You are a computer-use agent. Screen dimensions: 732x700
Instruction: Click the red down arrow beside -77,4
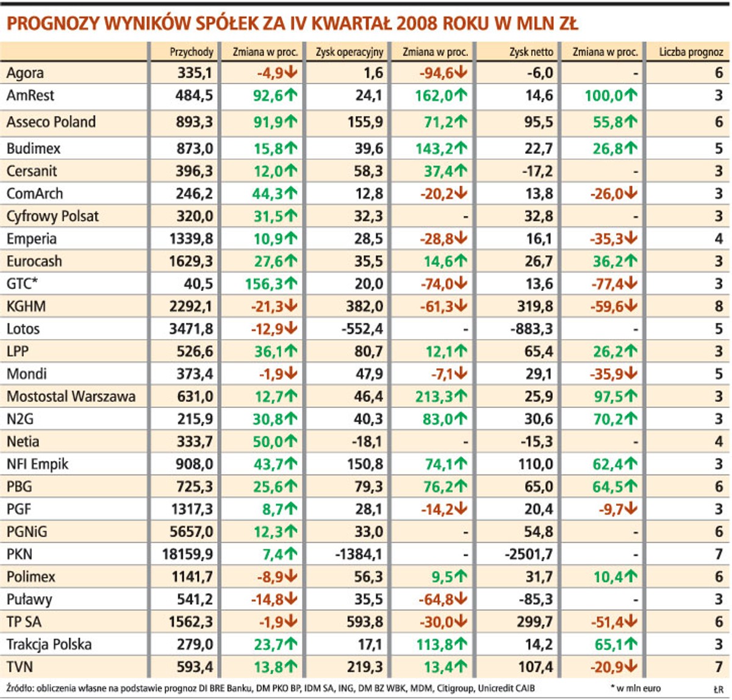pyautogui.click(x=630, y=284)
